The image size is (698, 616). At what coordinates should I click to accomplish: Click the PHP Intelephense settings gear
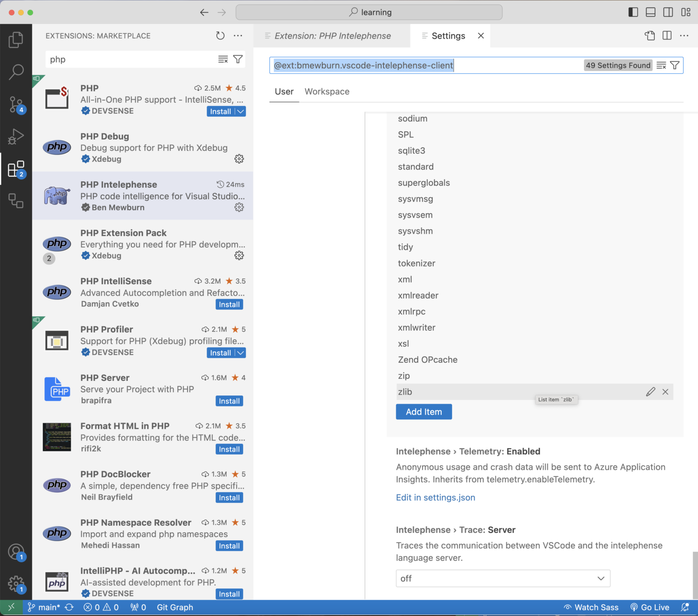point(239,207)
